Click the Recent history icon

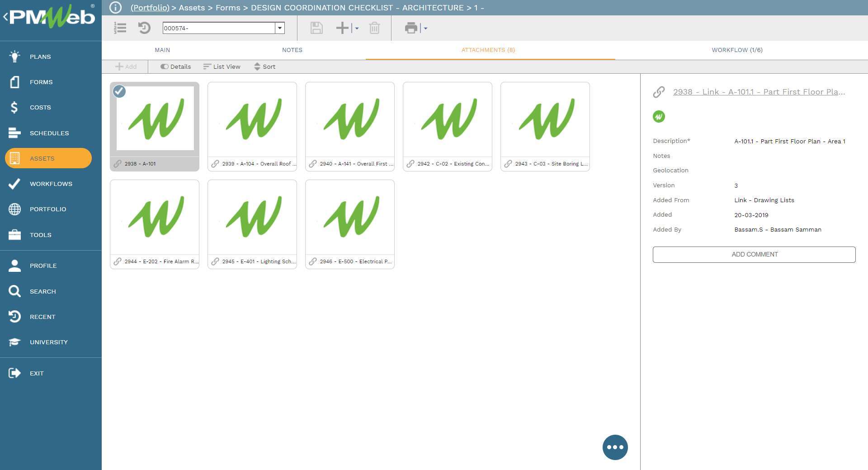click(x=14, y=317)
